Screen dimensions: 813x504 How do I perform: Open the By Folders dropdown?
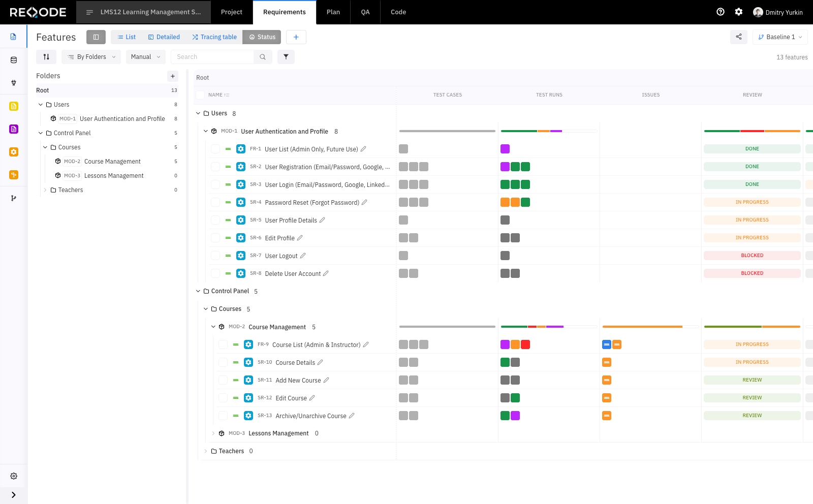(91, 57)
